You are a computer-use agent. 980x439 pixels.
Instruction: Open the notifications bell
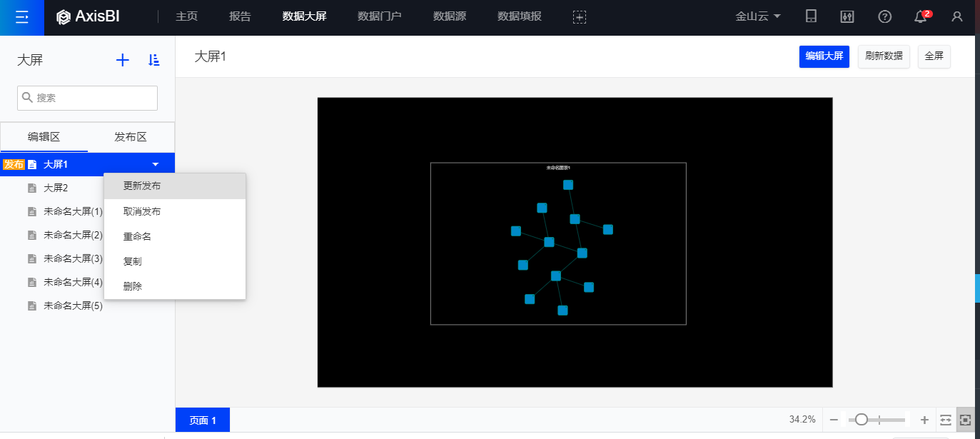[x=921, y=16]
